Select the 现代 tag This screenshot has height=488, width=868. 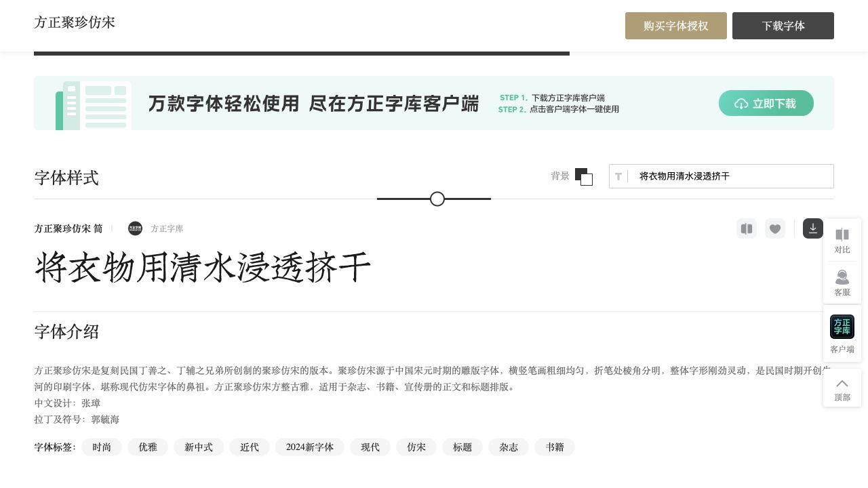coord(370,447)
